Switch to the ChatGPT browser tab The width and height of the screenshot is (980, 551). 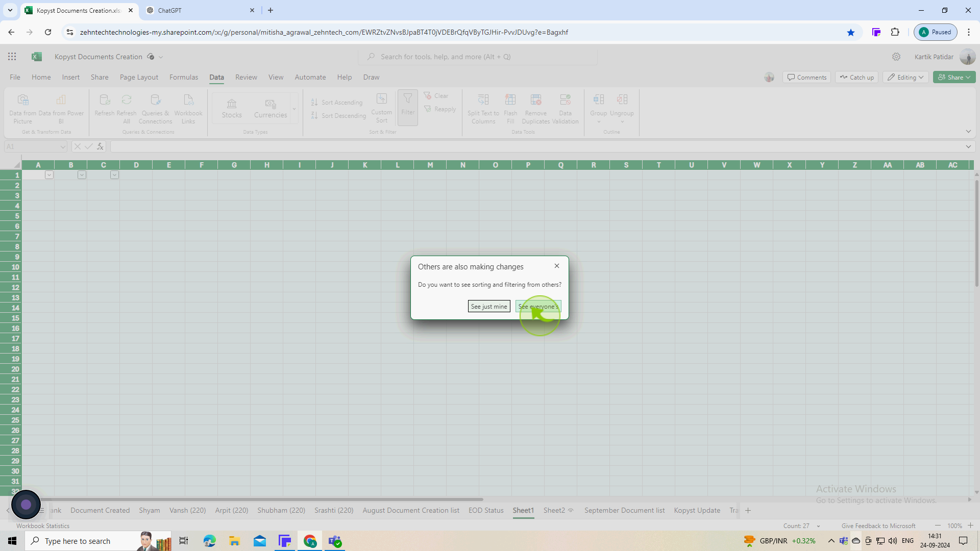point(200,10)
